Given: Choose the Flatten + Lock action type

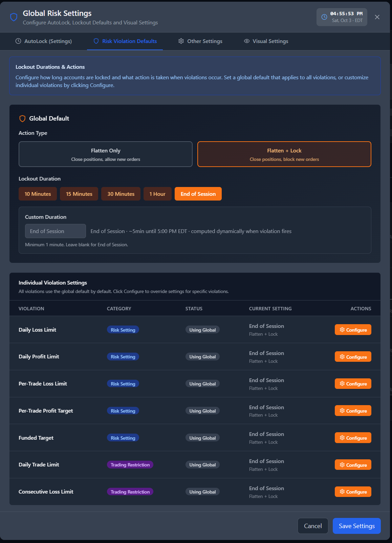Looking at the screenshot, I should point(284,154).
